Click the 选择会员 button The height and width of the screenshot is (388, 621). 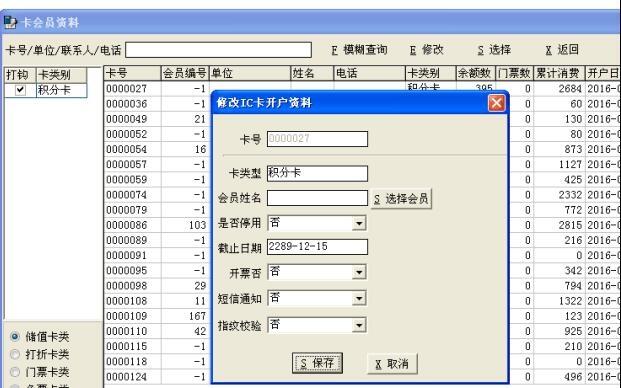point(401,199)
